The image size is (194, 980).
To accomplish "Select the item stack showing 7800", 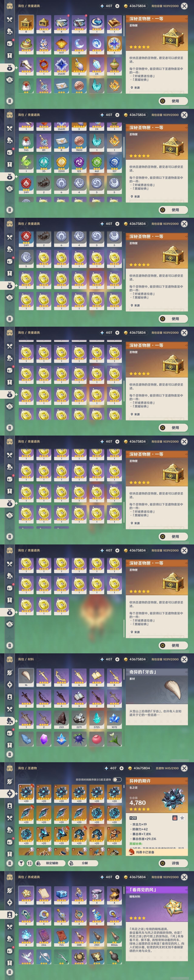I will coord(79,143).
